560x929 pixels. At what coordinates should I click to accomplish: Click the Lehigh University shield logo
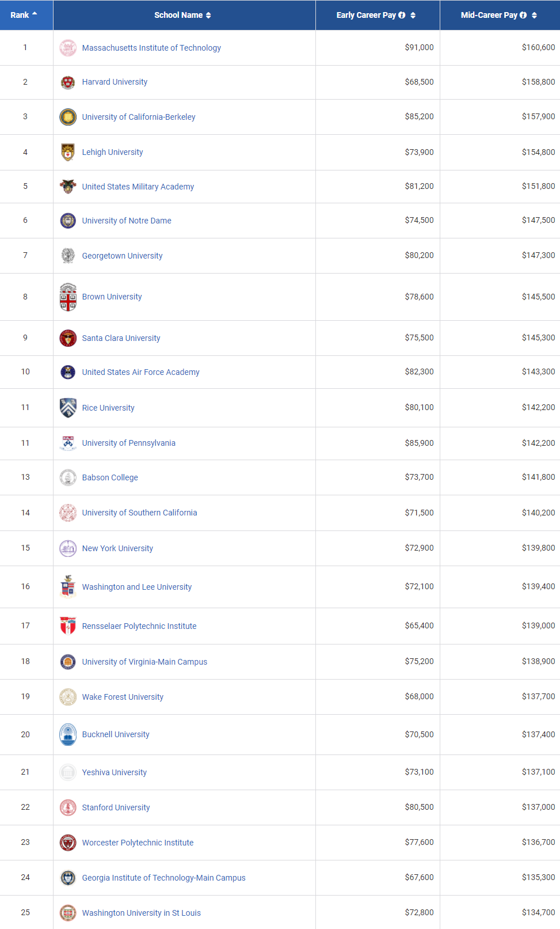click(68, 152)
